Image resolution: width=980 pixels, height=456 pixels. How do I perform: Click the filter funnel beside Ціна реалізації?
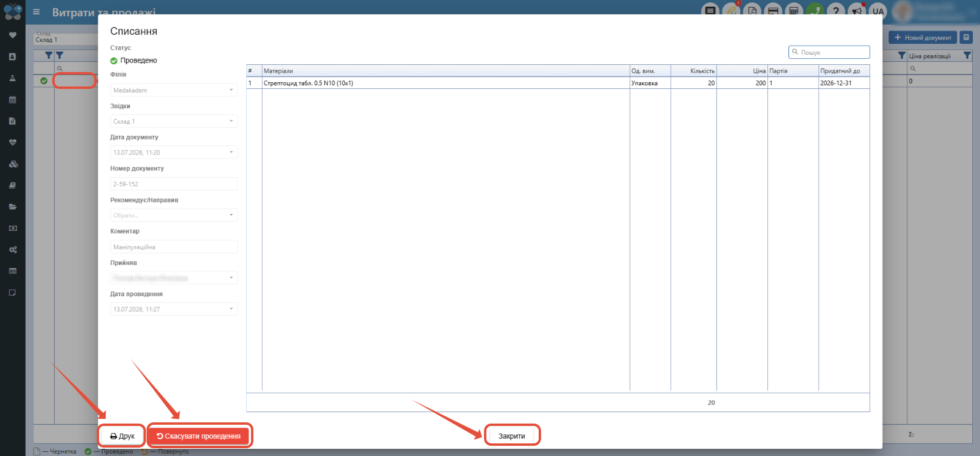click(967, 55)
